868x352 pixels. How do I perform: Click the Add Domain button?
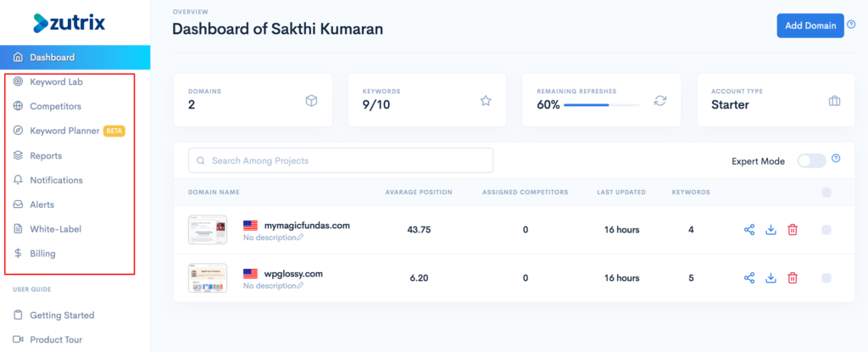(x=810, y=25)
